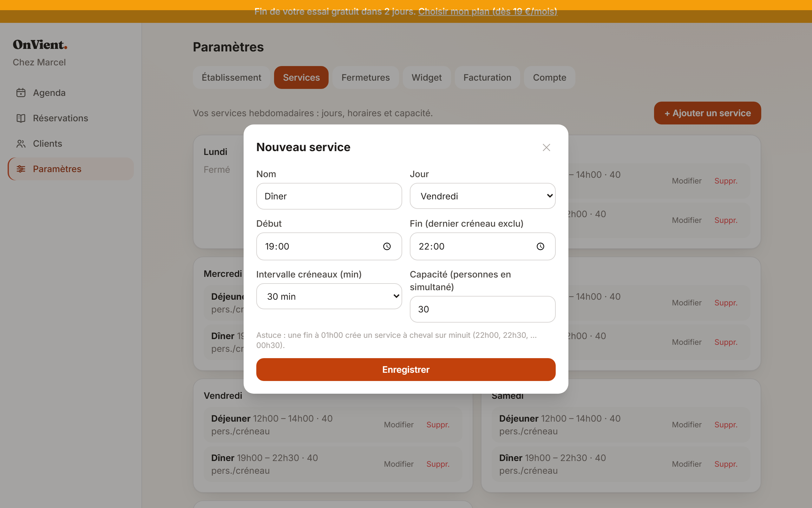Edit the Nom field containing Dîner
812x508 pixels.
pos(329,196)
